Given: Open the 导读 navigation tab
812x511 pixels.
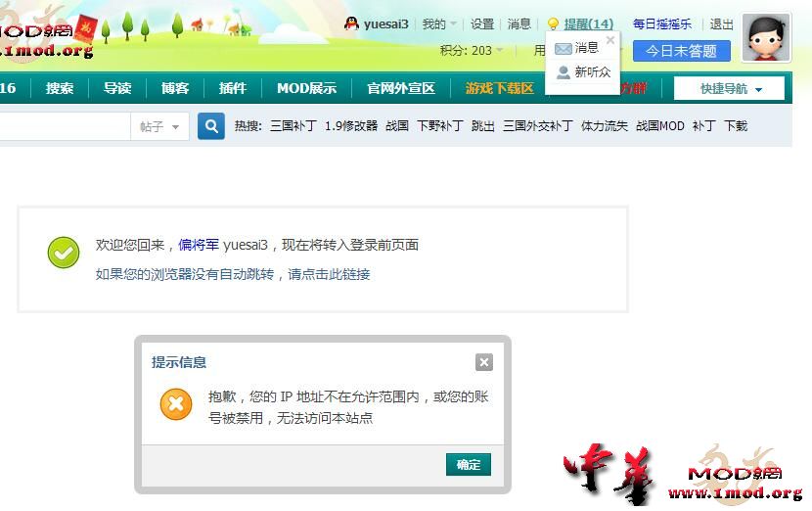Looking at the screenshot, I should [117, 88].
